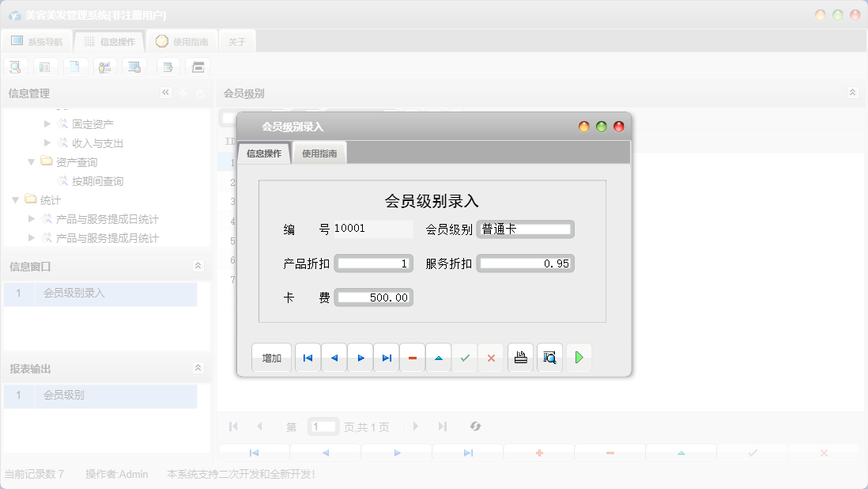Click the 服务折扣 input showing 0.95
This screenshot has height=489, width=868.
point(525,263)
